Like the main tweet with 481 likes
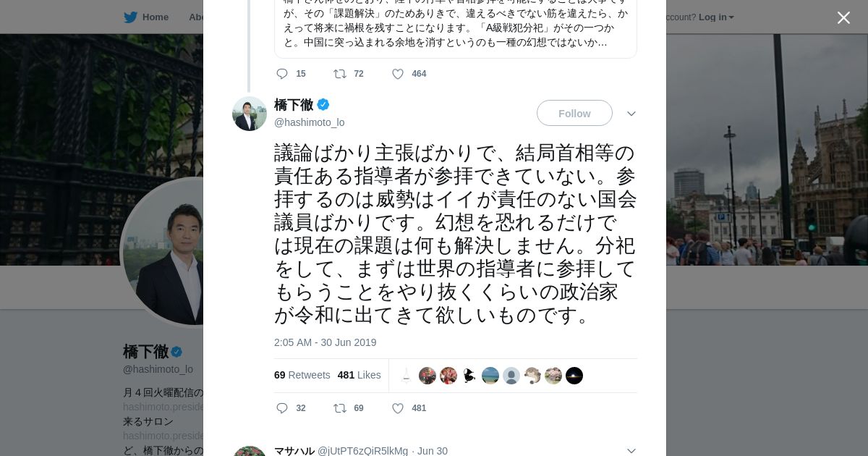The width and height of the screenshot is (868, 456). 398,408
